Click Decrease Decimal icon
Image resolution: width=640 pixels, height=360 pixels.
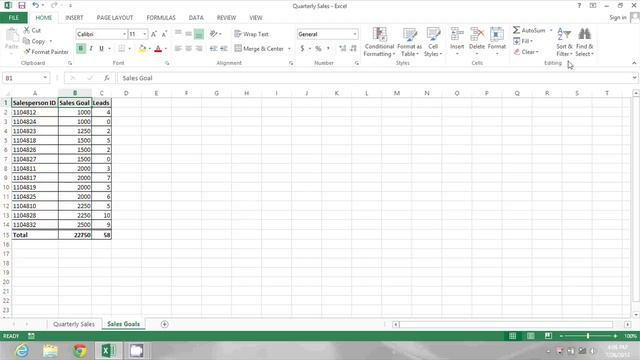point(353,49)
